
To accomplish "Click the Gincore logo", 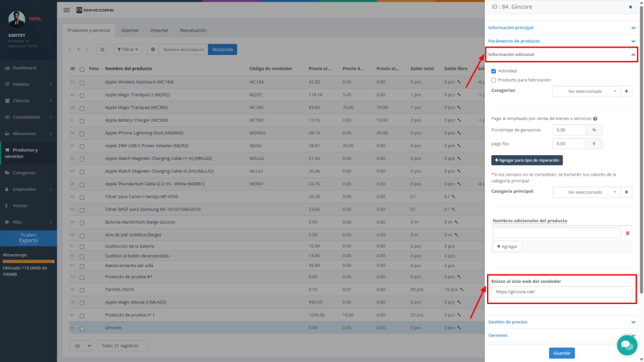I will (95, 10).
